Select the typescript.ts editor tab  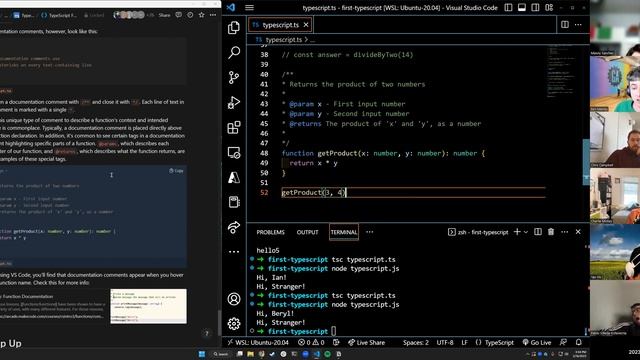pyautogui.click(x=280, y=25)
